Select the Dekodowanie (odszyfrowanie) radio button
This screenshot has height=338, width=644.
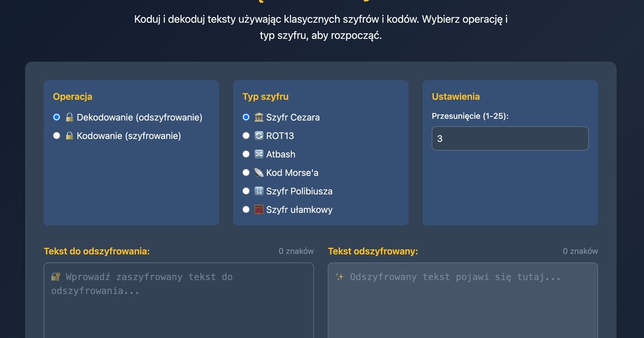pyautogui.click(x=56, y=117)
